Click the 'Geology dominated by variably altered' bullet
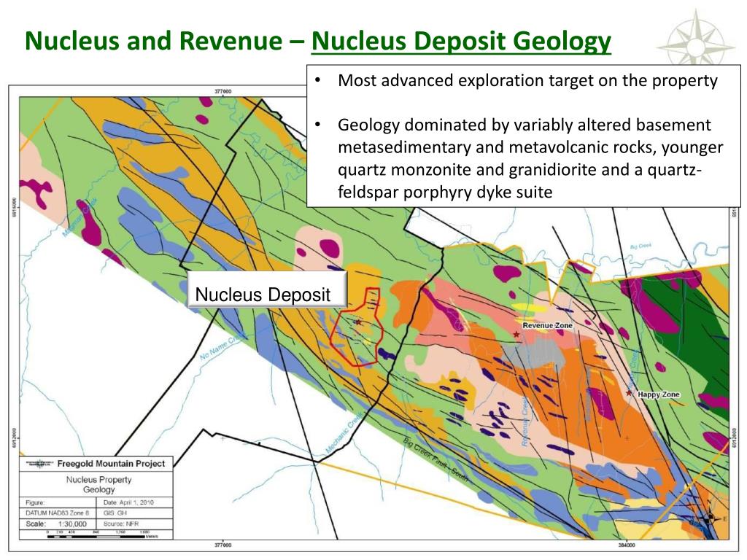Viewport: 747px width, 560px height. 524,125
